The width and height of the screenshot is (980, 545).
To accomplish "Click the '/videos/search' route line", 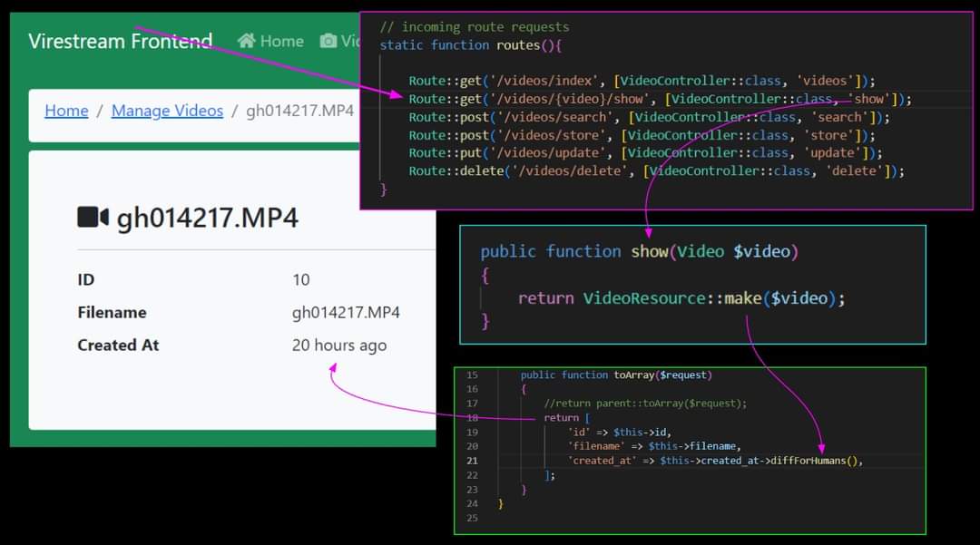I will 650,117.
